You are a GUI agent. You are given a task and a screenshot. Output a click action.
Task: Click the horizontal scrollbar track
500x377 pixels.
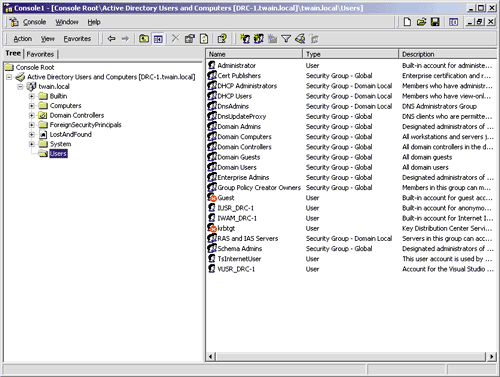coord(351,356)
